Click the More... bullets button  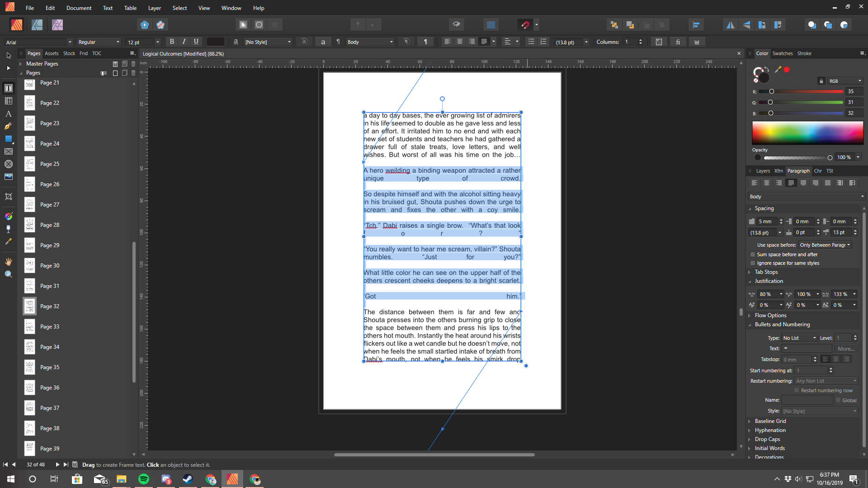click(x=846, y=348)
